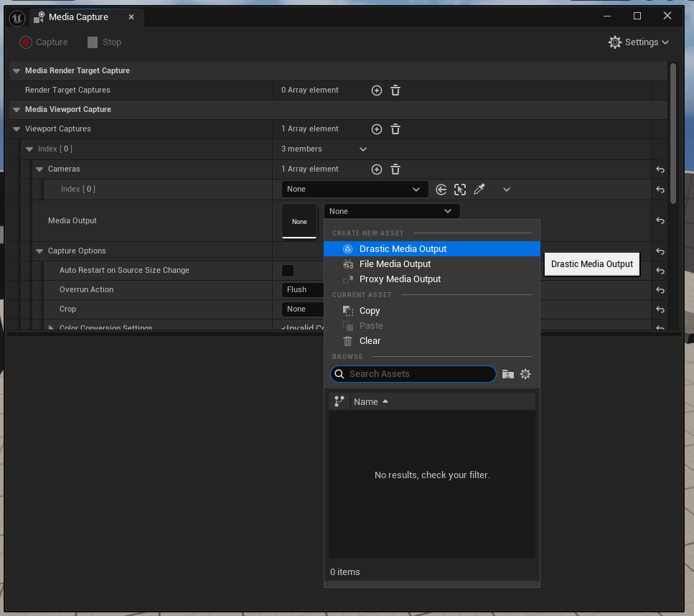Toggle Auto Restart on Source Size Change checkbox
Screen dimensions: 694x616
pos(288,271)
